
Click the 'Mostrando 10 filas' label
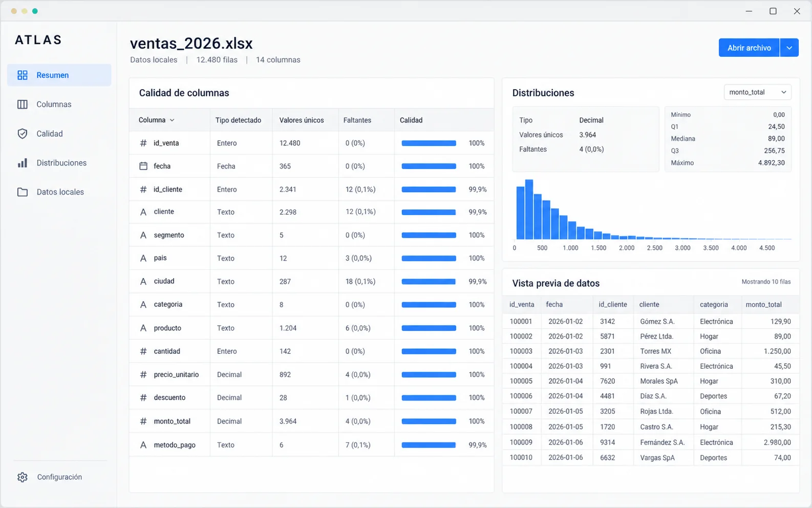tap(766, 282)
